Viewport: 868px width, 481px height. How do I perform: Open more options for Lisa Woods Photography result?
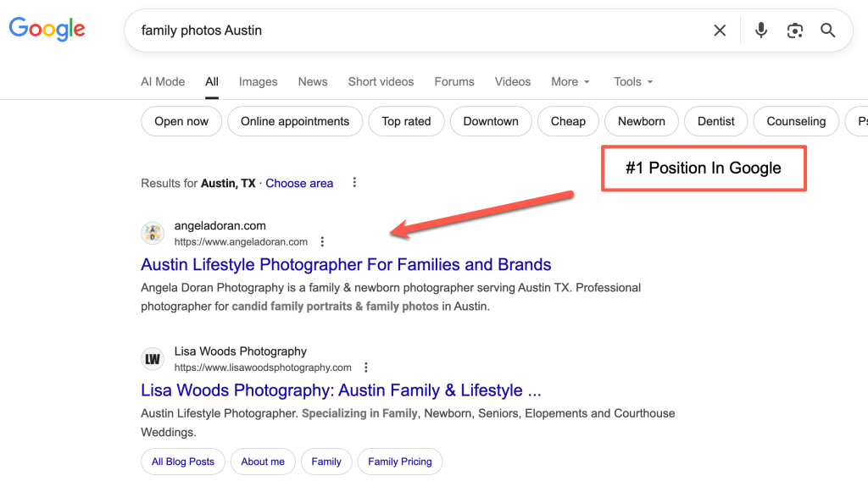pos(366,368)
